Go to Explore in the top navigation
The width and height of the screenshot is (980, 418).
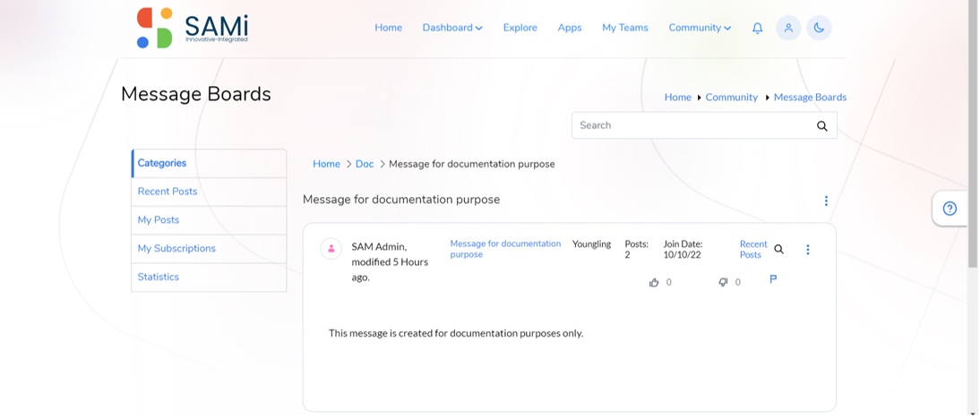click(520, 28)
